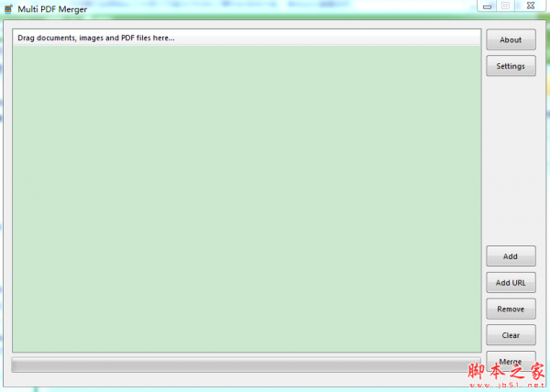Click the 'Drag documents, images and PDF files here...' header

(x=247, y=38)
